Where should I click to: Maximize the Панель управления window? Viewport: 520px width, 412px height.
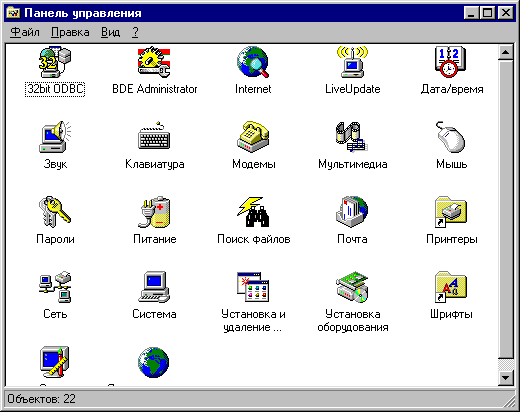click(487, 13)
